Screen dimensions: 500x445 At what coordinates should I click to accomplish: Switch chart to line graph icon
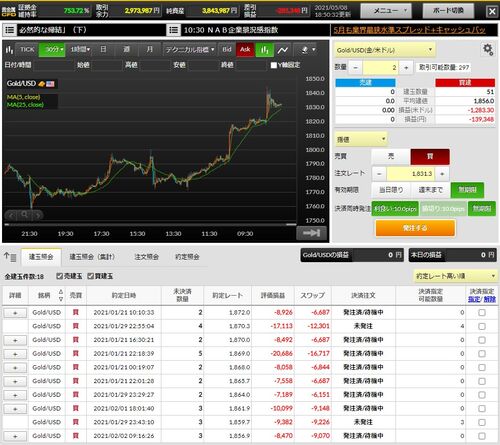click(x=283, y=50)
